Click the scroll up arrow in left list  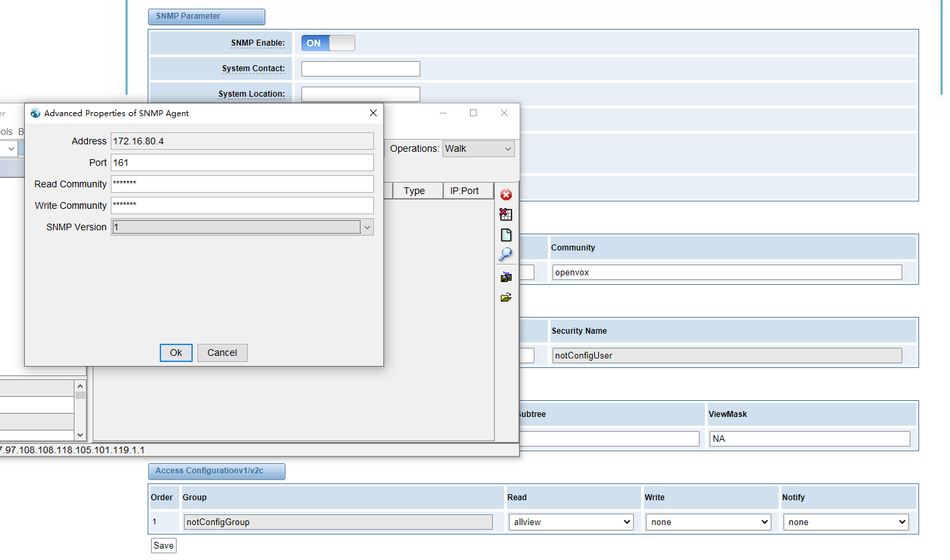pyautogui.click(x=80, y=387)
